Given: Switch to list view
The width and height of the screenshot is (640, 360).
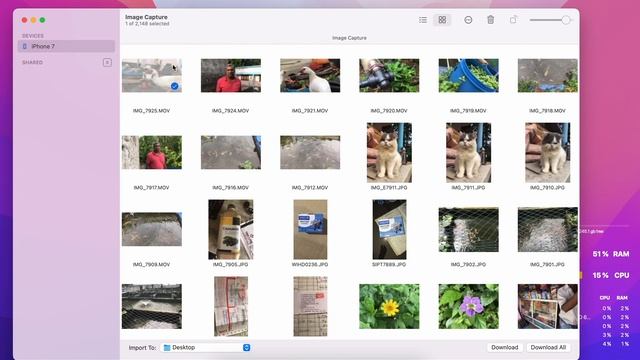Looking at the screenshot, I should coord(423,20).
